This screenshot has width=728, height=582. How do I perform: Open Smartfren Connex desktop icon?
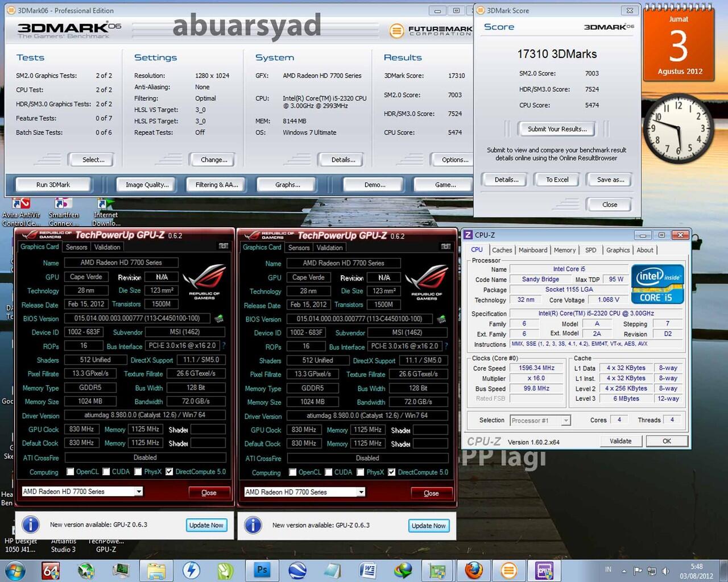click(x=63, y=211)
